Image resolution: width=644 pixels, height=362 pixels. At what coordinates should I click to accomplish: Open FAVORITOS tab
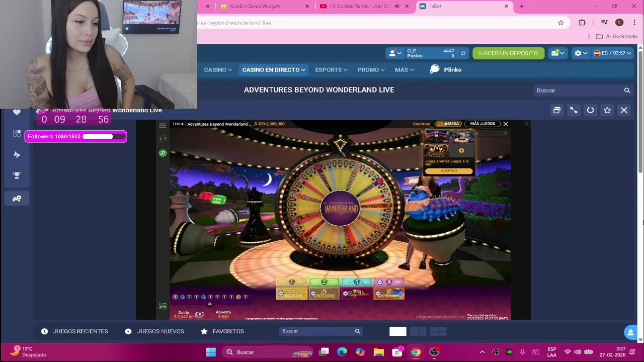point(222,331)
